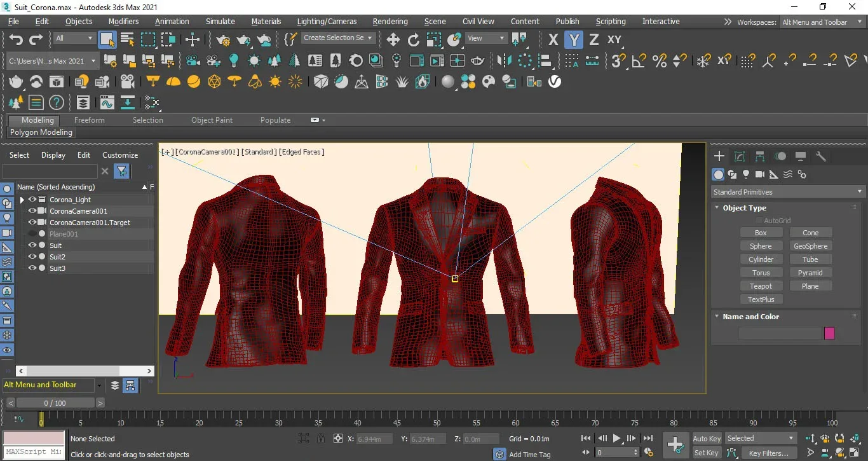Select Helpers category in Create panel
The height and width of the screenshot is (461, 868).
click(x=774, y=174)
